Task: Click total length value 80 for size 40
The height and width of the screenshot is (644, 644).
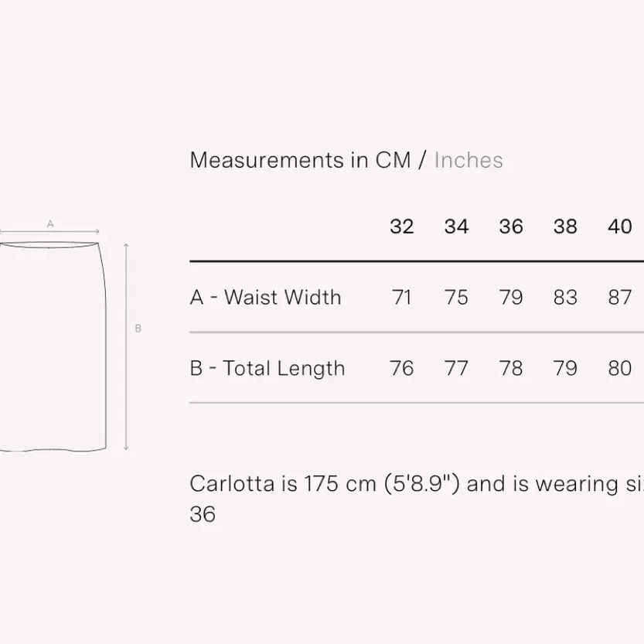Action: coord(620,369)
